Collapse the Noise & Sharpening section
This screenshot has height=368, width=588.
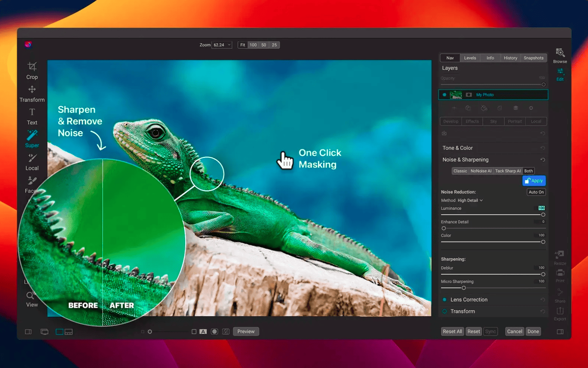(x=466, y=160)
